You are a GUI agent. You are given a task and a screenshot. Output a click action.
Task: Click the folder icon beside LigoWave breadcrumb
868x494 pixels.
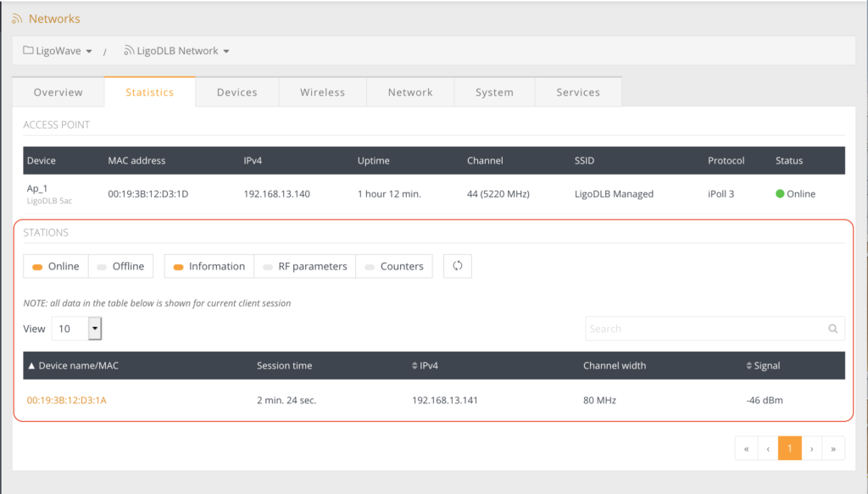(x=28, y=50)
